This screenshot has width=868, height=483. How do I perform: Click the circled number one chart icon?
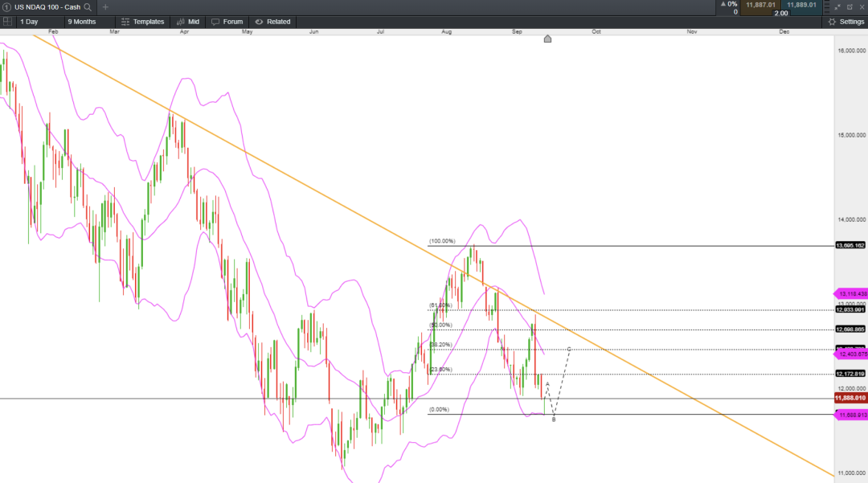[x=6, y=7]
